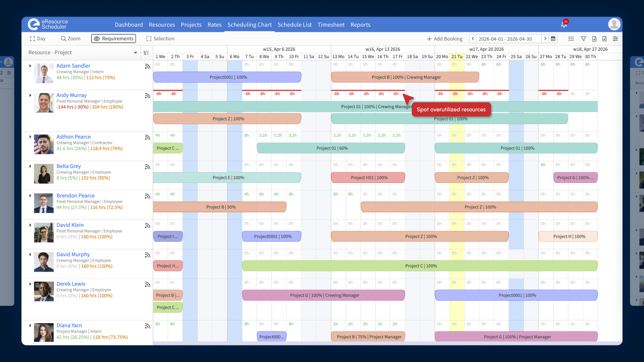The width and height of the screenshot is (644, 362).
Task: Click feed icon for Adam Sandler
Action: click(x=147, y=67)
